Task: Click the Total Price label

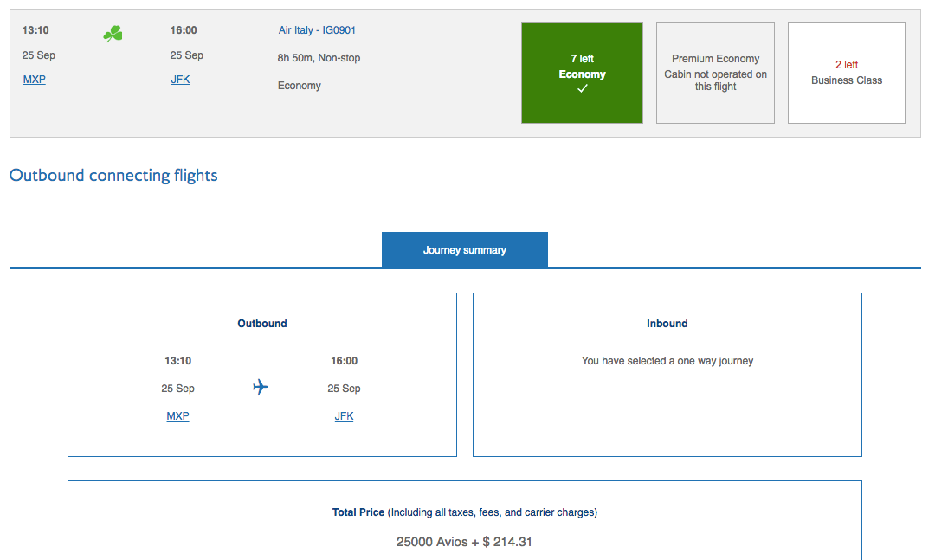Action: pyautogui.click(x=358, y=512)
